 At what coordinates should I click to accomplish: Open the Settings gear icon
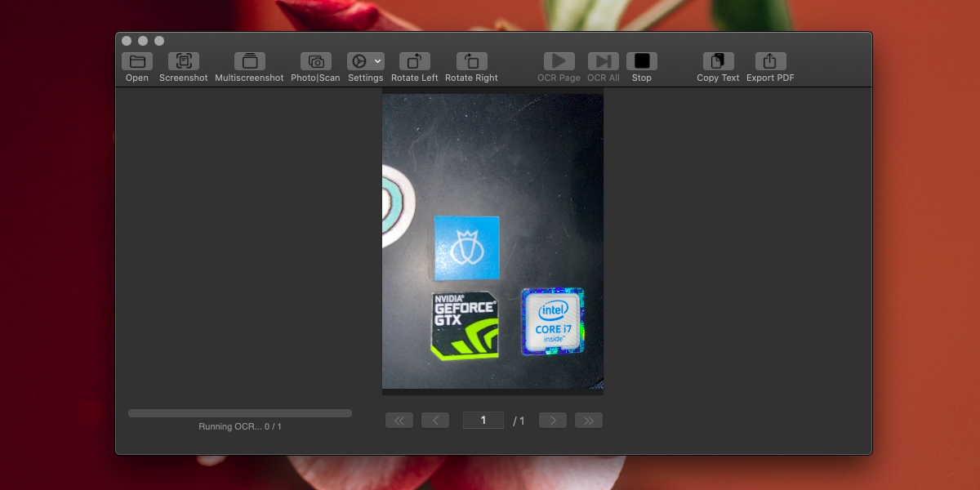pos(359,61)
